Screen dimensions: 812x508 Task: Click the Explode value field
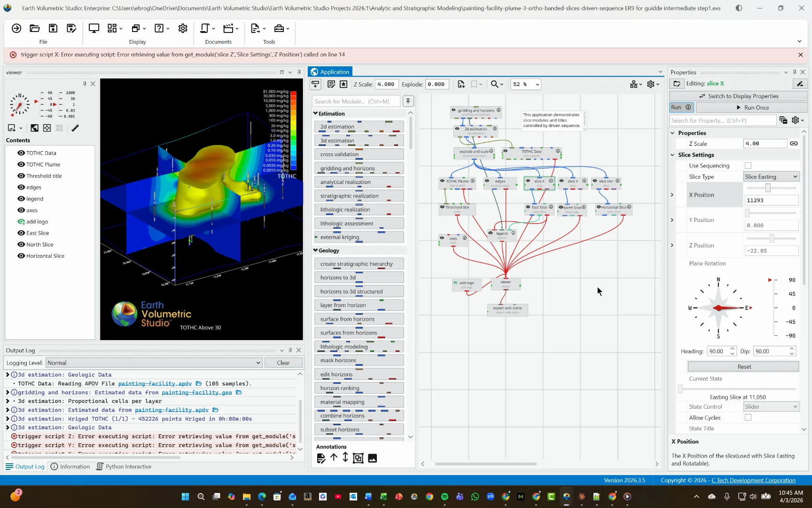tap(437, 84)
